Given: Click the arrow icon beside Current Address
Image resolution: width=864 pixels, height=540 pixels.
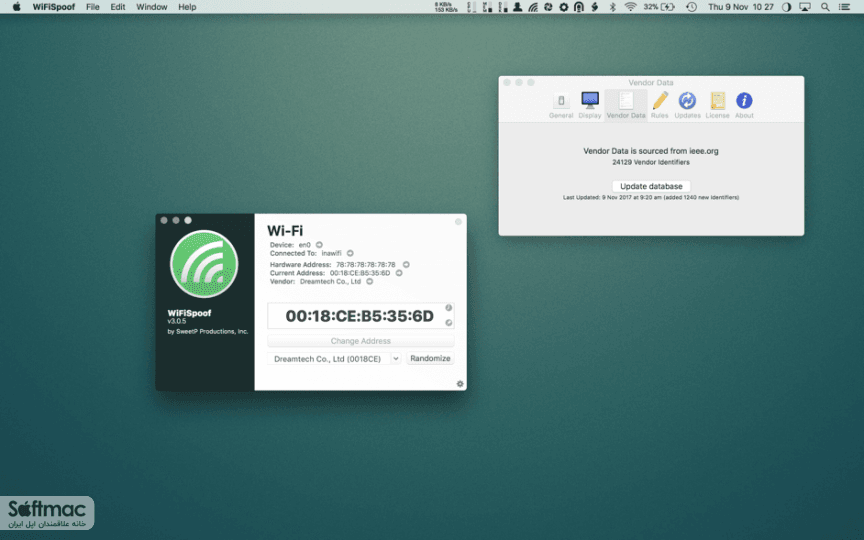Looking at the screenshot, I should point(399,273).
